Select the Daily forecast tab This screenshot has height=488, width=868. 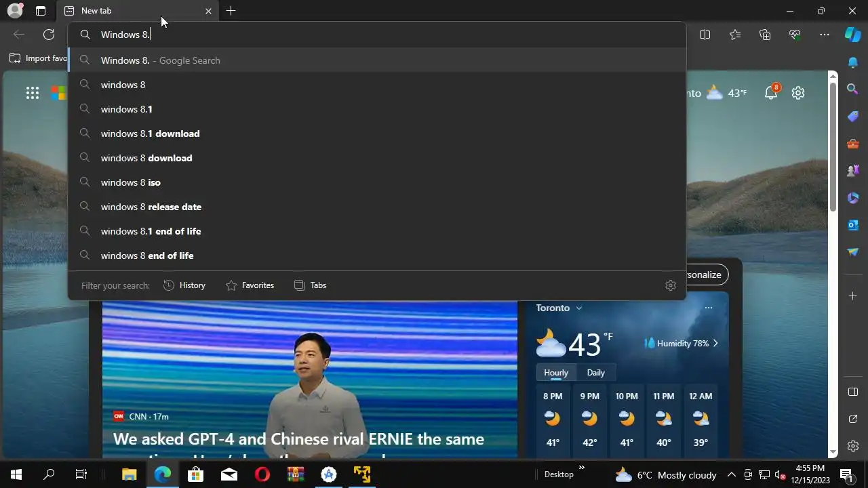pos(595,373)
